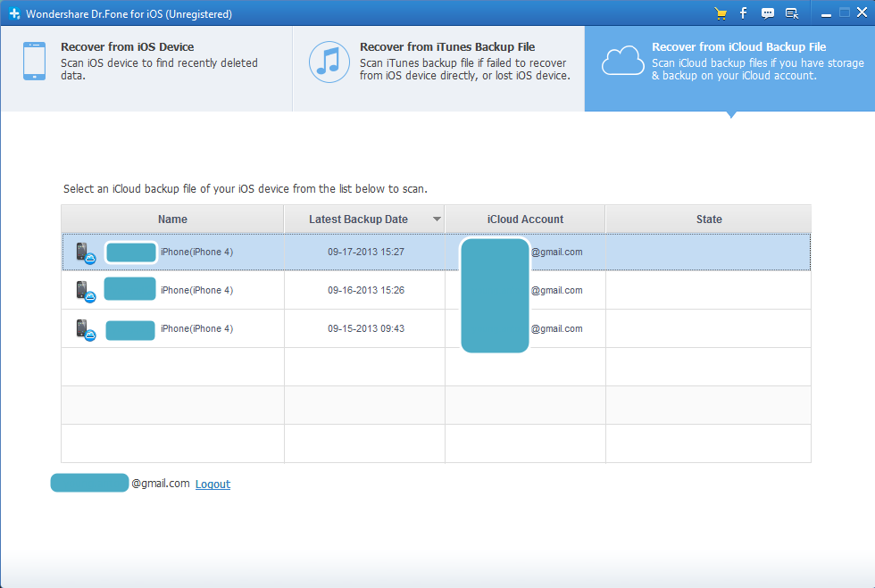Click logged-in @gmail.com account text beside Logout
This screenshot has width=875, height=588.
click(160, 484)
